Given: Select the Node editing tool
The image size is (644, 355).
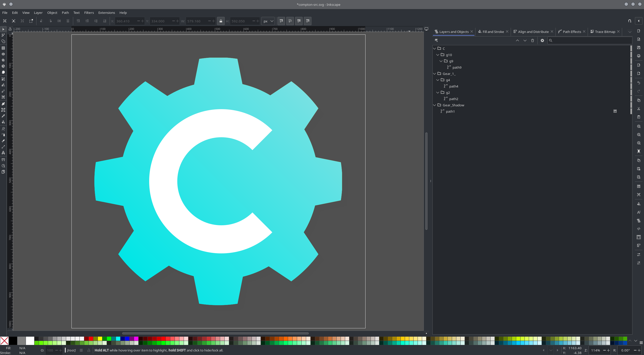Looking at the screenshot, I should tap(3, 35).
